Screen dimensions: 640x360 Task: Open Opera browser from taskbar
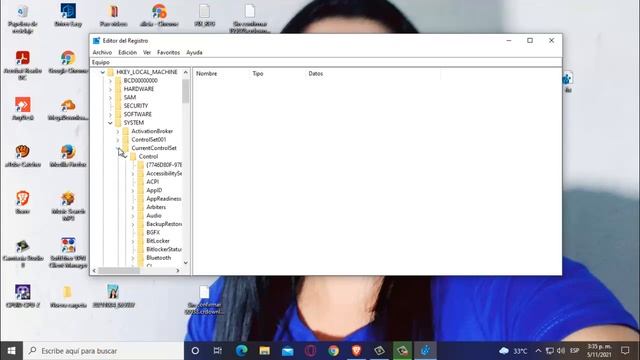tap(310, 351)
